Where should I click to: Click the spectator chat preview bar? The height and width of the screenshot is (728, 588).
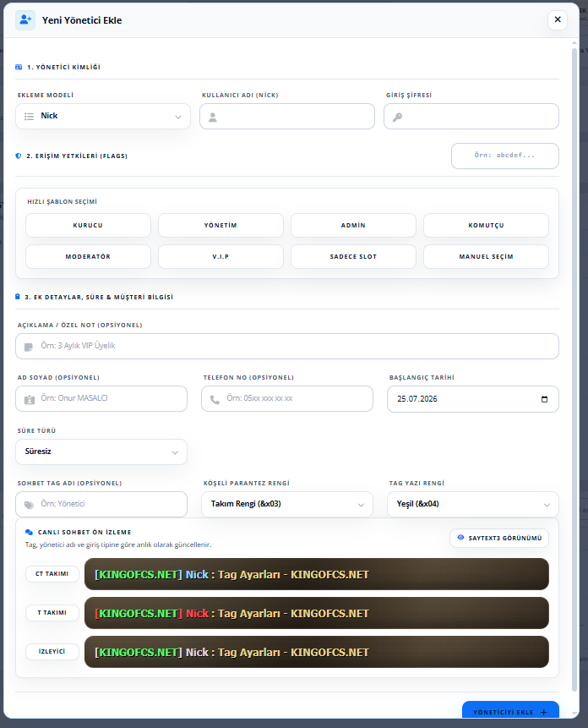click(317, 652)
